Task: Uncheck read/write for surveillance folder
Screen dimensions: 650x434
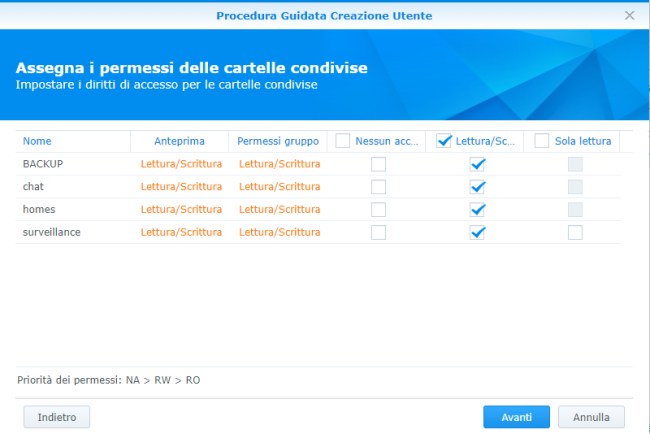Action: (477, 233)
